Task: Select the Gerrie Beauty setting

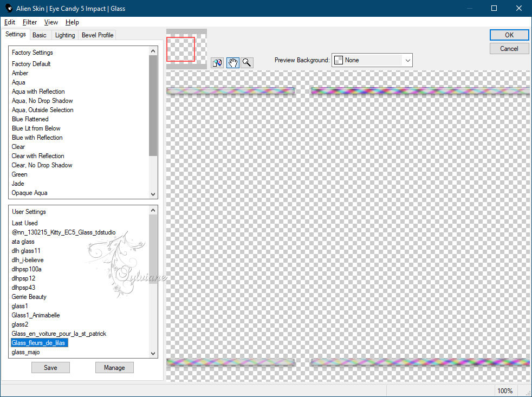Action: [x=29, y=297]
